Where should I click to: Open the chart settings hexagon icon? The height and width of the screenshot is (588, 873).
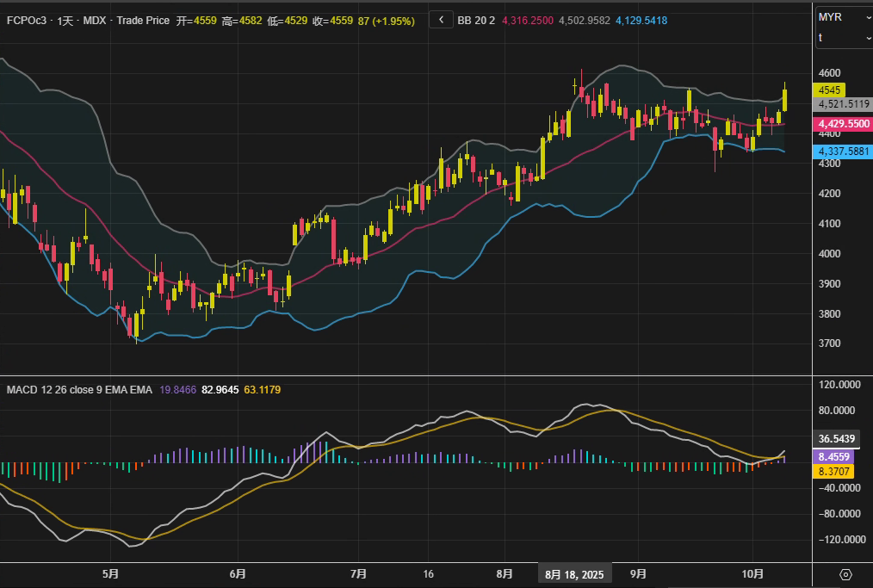point(845,575)
